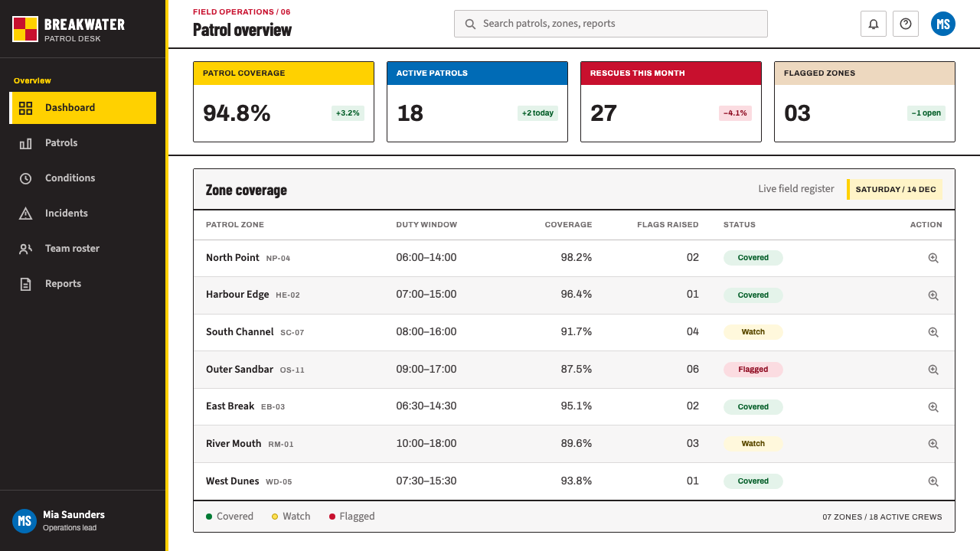The width and height of the screenshot is (980, 551).
Task: Open the Rescues This Month card
Action: click(x=671, y=102)
